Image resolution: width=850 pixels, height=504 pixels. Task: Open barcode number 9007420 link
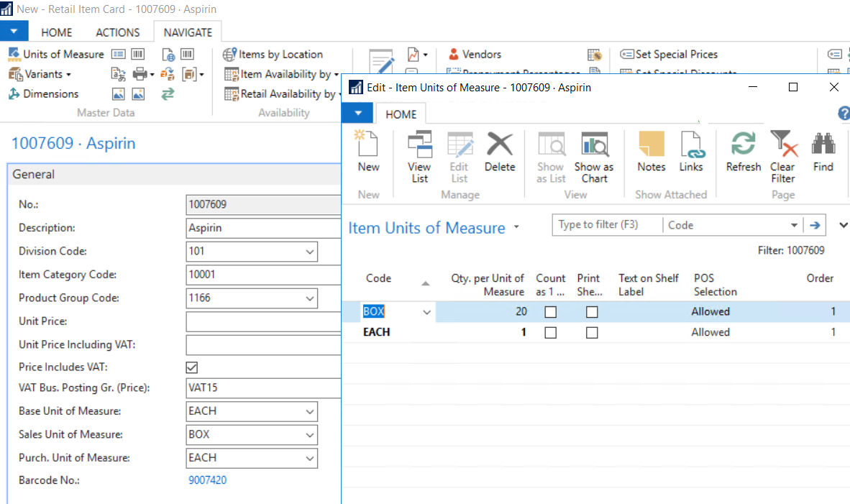208,480
